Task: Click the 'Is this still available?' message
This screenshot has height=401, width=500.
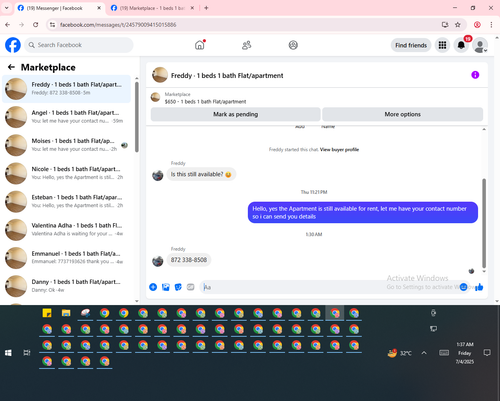Action: [x=201, y=174]
